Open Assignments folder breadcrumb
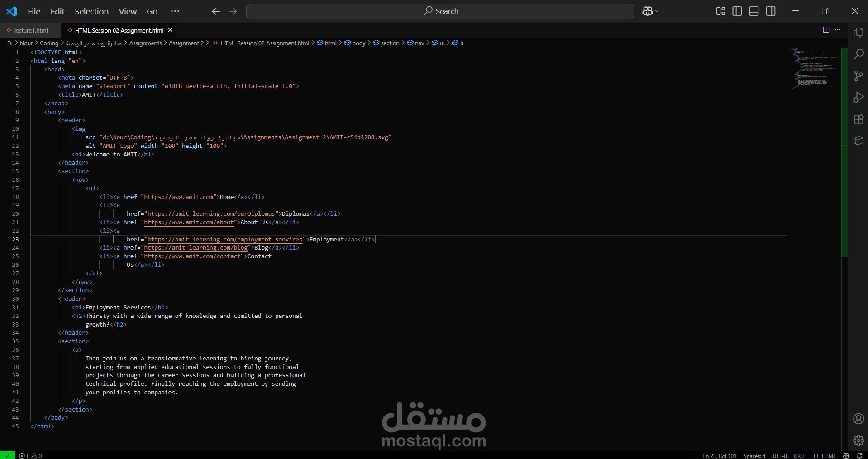The width and height of the screenshot is (868, 459). coord(145,43)
